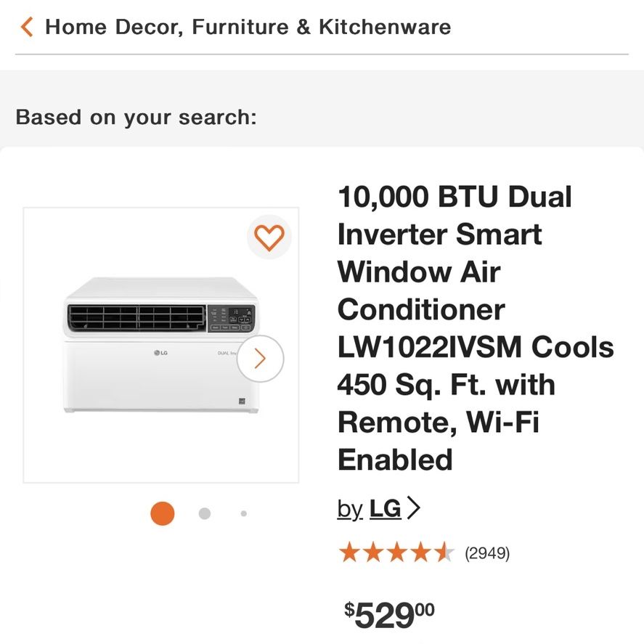Switch to the second carousel dot
644x644 pixels.
pos(205,513)
